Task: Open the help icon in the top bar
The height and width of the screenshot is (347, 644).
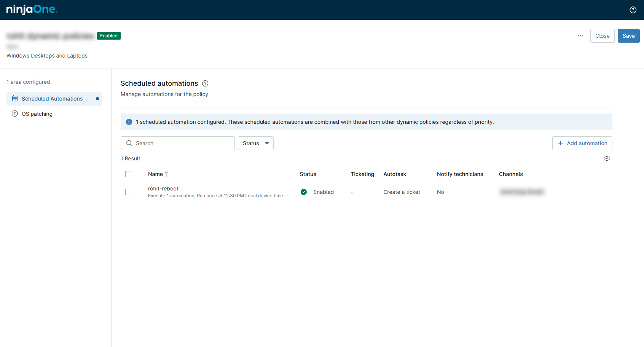Action: pos(633,10)
